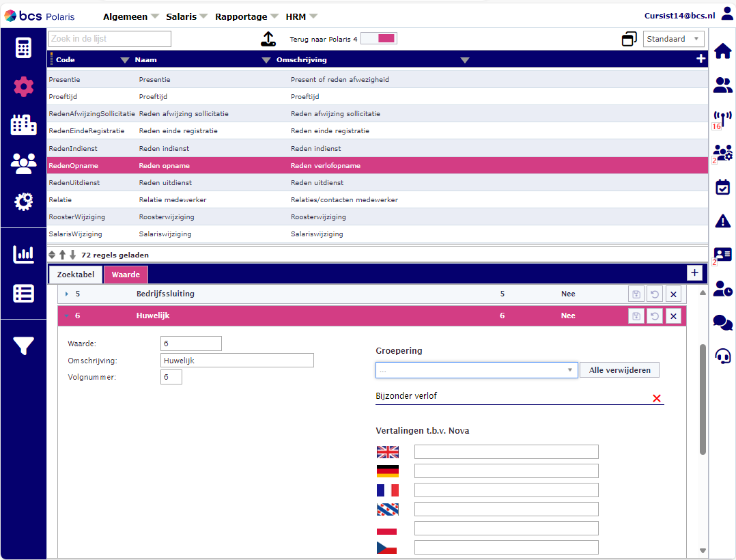Click the Omschrijving field containing Huwelijk
Screen dimensions: 736x560
click(237, 361)
